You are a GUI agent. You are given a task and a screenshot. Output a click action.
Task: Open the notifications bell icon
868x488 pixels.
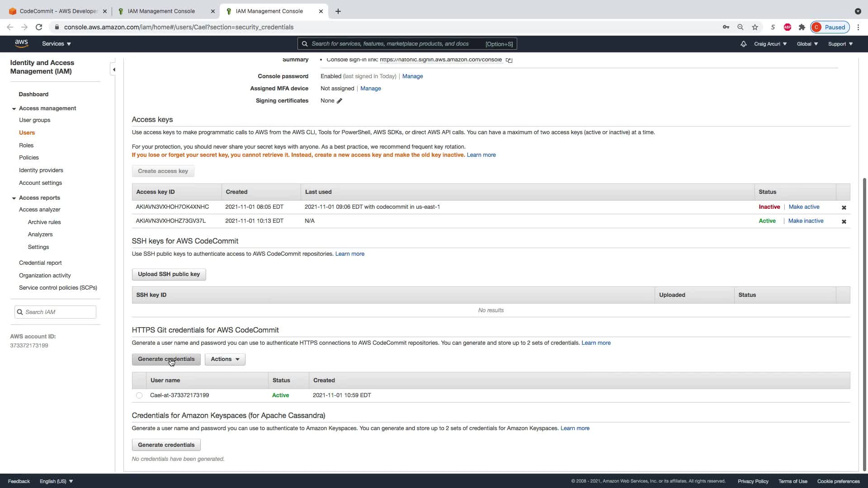coord(743,44)
